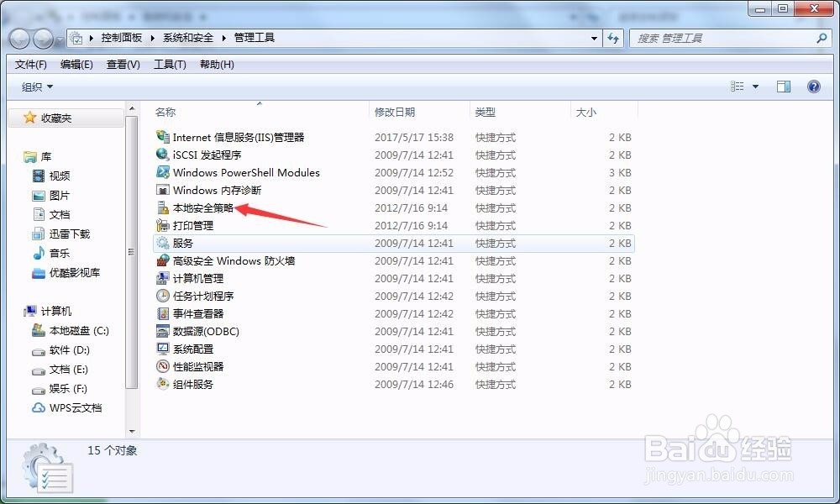Open the 查看(V) menu
The image size is (840, 504).
click(124, 65)
